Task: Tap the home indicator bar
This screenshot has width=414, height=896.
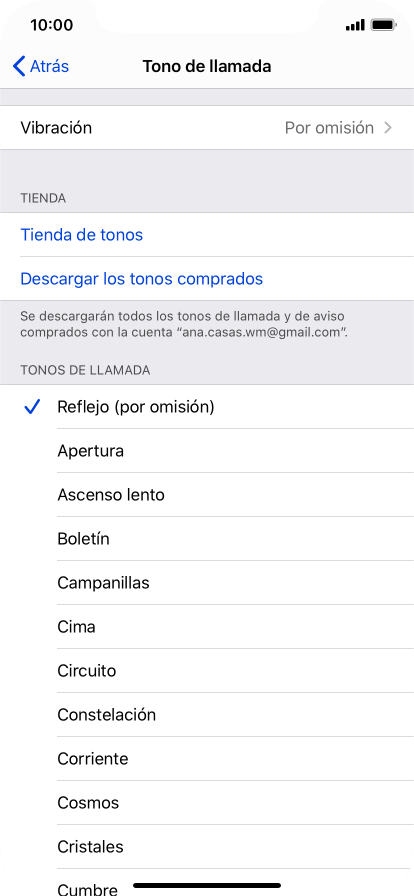Action: tap(207, 886)
